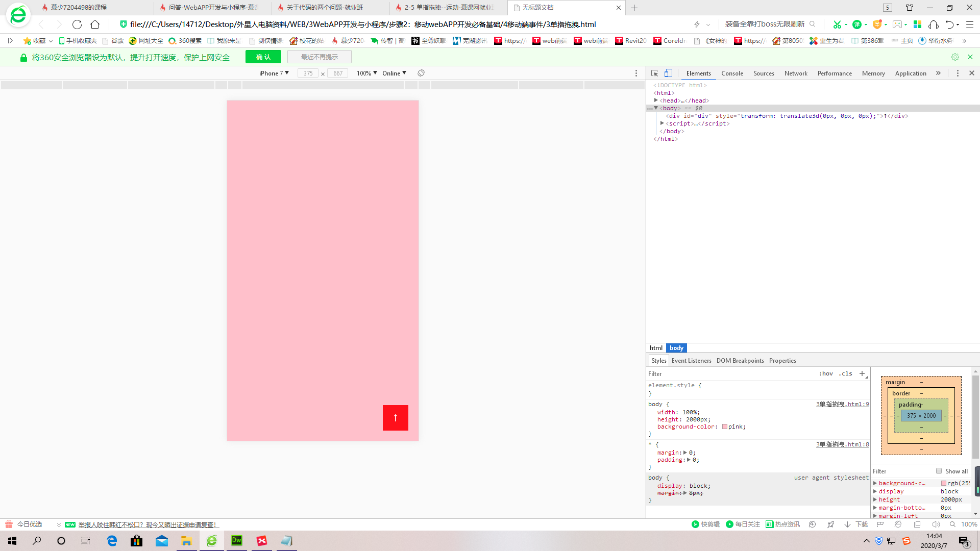
Task: Open 快剪辑 from the status bar
Action: 705,524
